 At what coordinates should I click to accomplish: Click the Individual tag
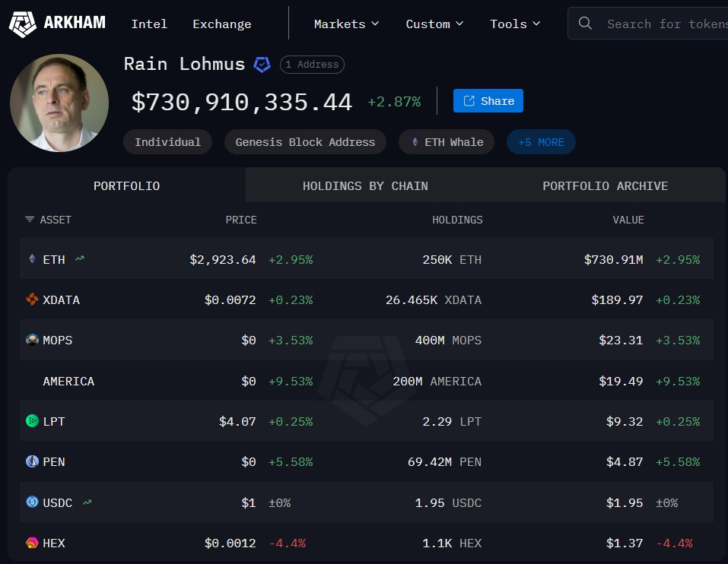point(167,142)
